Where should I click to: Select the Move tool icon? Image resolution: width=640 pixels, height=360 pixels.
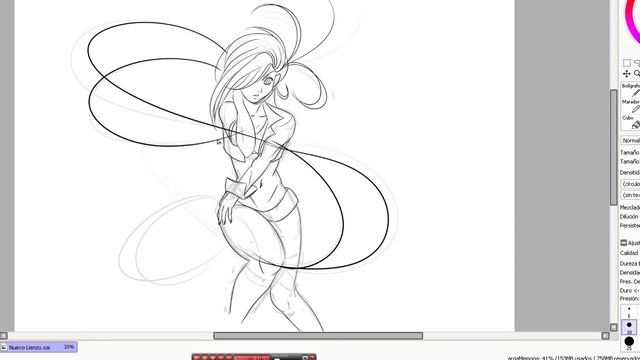click(627, 73)
